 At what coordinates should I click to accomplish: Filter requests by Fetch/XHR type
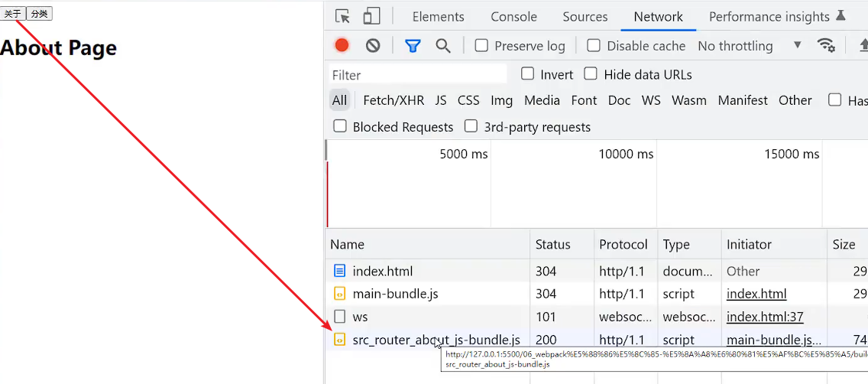394,100
